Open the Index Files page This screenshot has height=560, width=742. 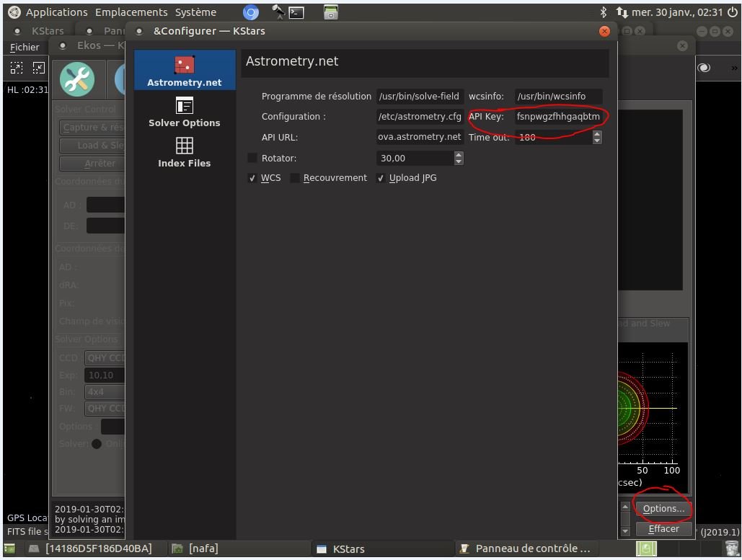click(x=185, y=152)
